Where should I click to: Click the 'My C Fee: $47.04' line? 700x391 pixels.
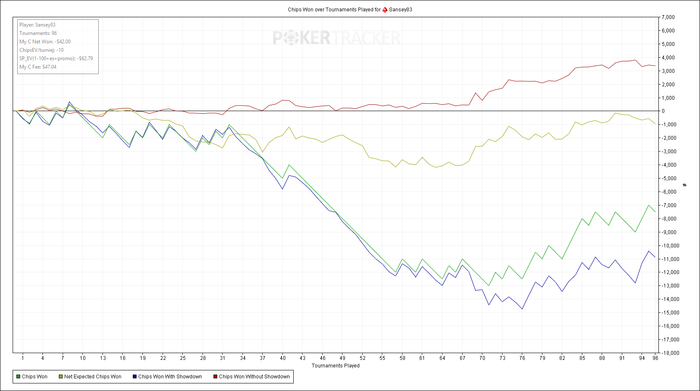[38, 67]
